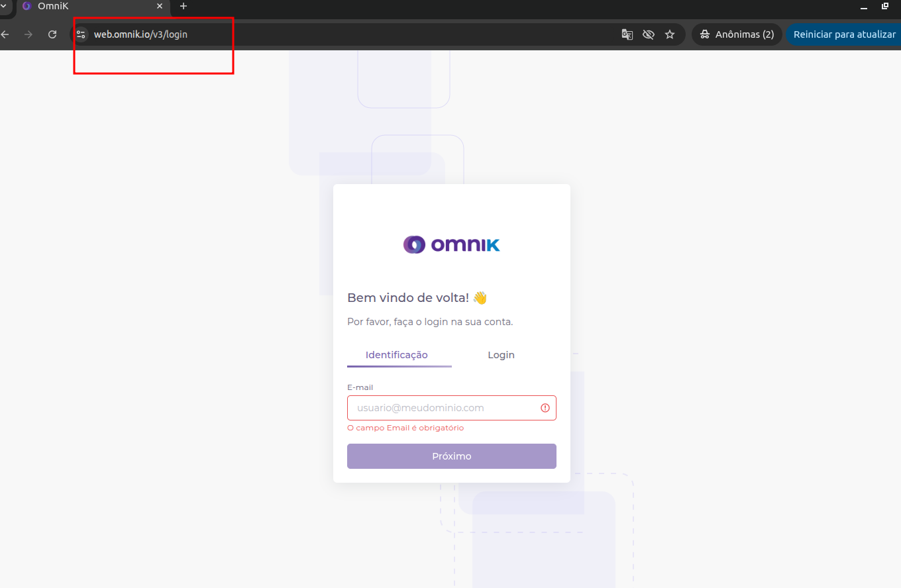Screen dimensions: 901x588
Task: Switch to the Identificação tab
Action: point(396,355)
